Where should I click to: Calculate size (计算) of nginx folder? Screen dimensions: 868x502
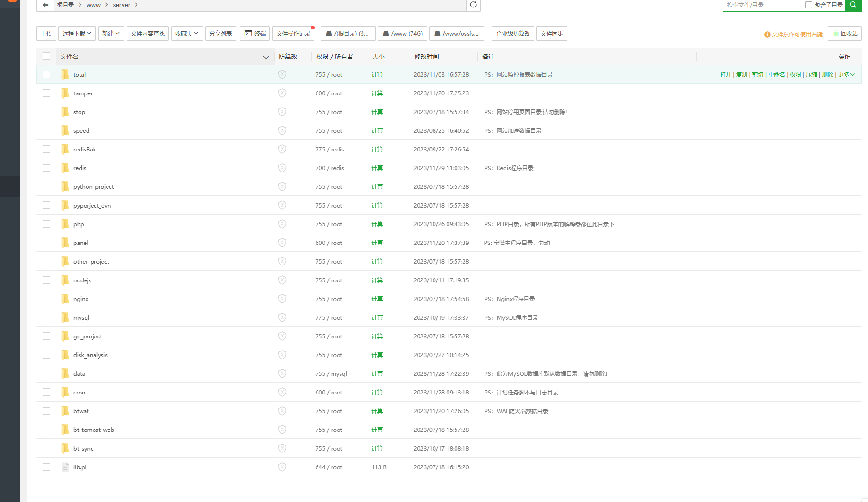[377, 299]
